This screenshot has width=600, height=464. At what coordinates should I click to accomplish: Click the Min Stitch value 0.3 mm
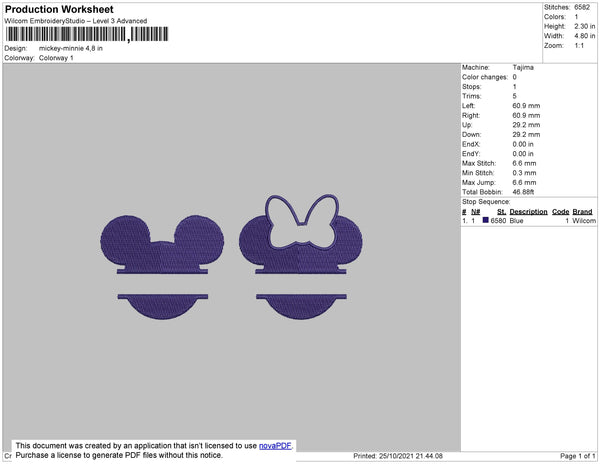(524, 173)
